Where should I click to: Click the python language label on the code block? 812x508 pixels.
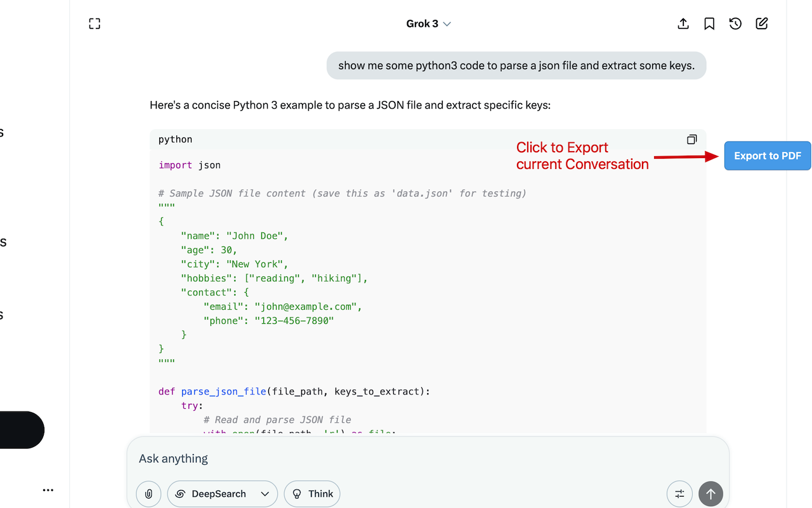pyautogui.click(x=175, y=139)
